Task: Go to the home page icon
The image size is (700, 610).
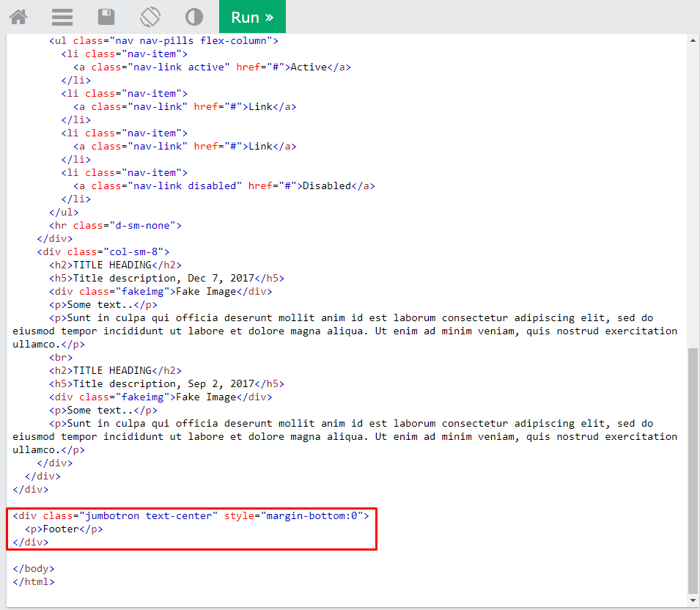Action: (x=18, y=17)
